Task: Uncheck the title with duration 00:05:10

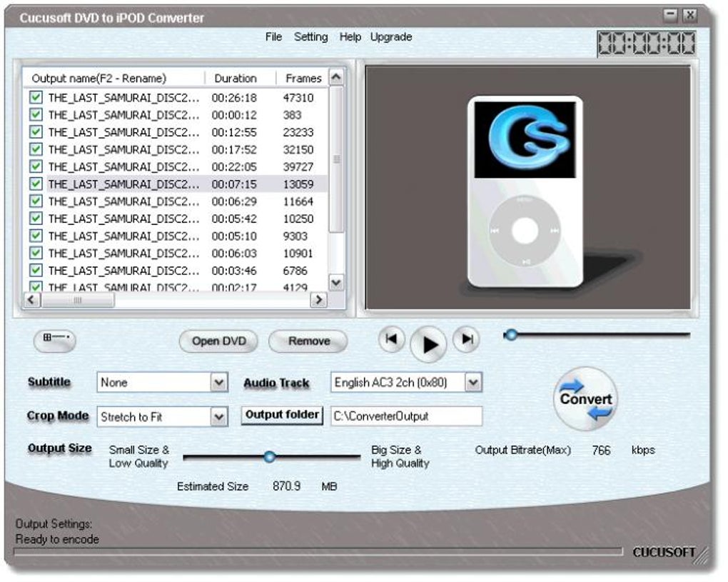Action: (36, 236)
